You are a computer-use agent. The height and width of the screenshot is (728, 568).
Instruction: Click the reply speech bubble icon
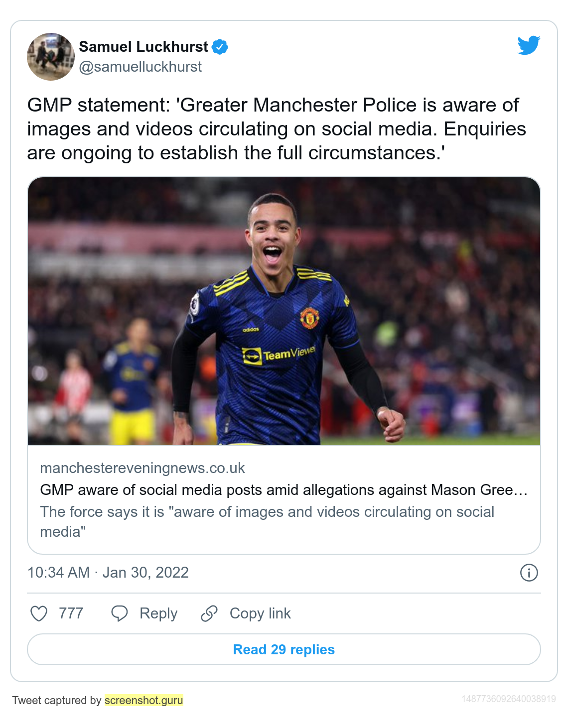(x=120, y=613)
